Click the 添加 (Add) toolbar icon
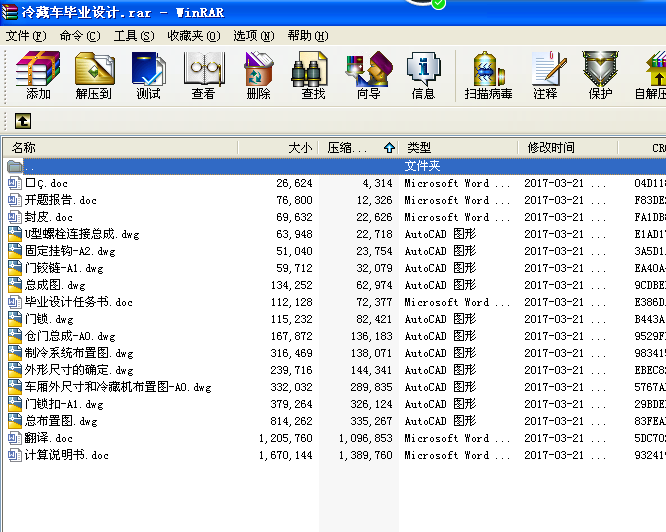This screenshot has width=666, height=532. click(x=38, y=75)
